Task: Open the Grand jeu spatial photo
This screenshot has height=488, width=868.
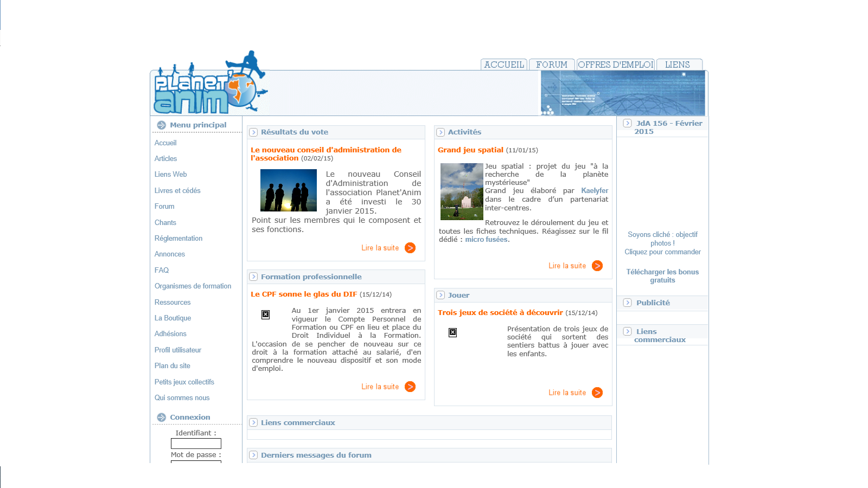Action: 462,191
